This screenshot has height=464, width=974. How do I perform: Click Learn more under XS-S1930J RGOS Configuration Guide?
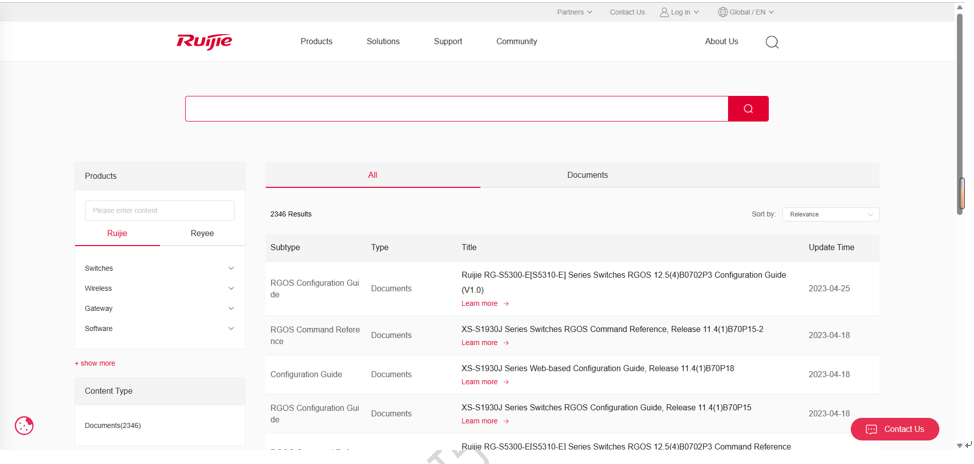(x=485, y=421)
